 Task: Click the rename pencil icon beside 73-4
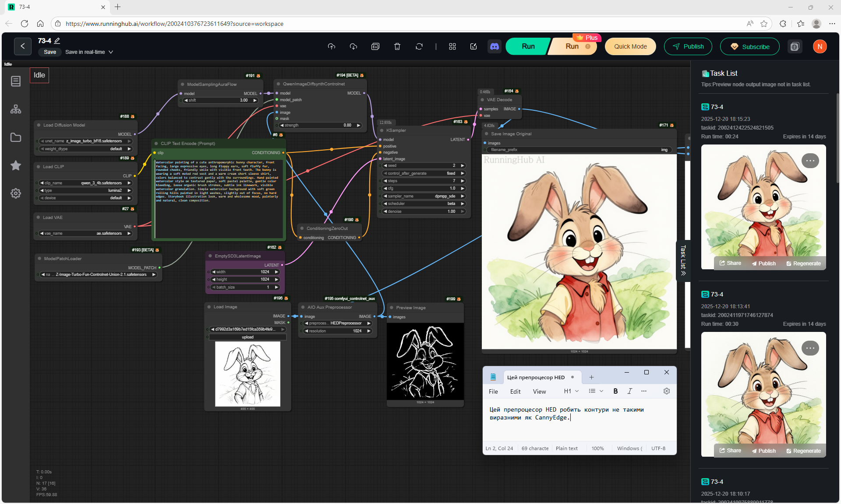click(57, 41)
